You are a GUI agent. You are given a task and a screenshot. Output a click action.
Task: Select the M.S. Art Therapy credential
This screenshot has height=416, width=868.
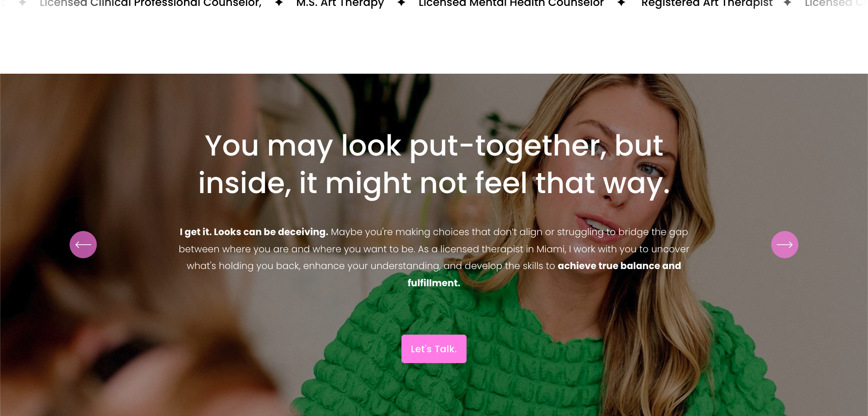(x=340, y=4)
